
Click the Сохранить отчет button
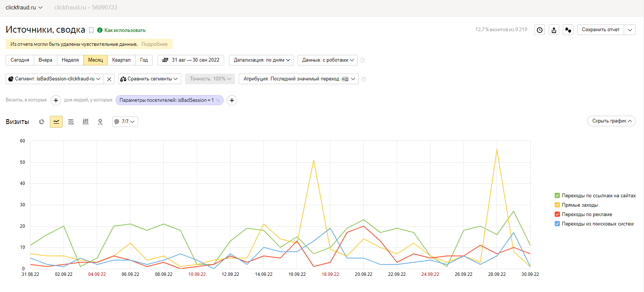click(600, 30)
